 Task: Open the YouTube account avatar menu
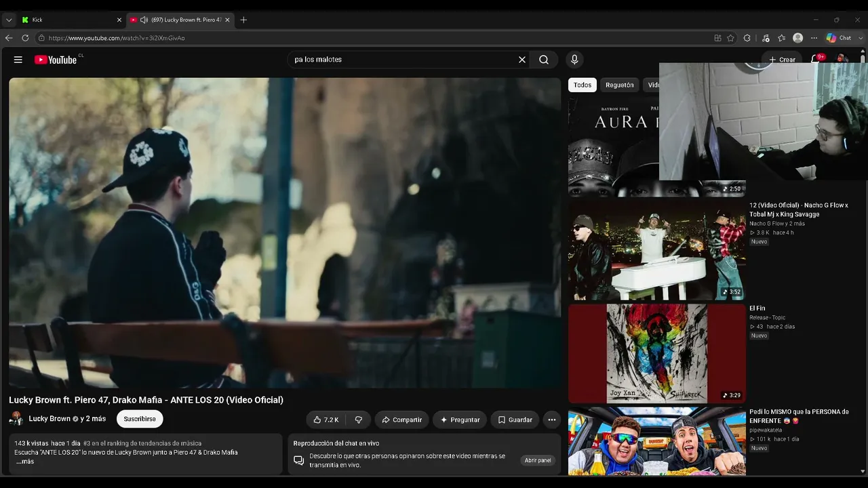pyautogui.click(x=842, y=60)
